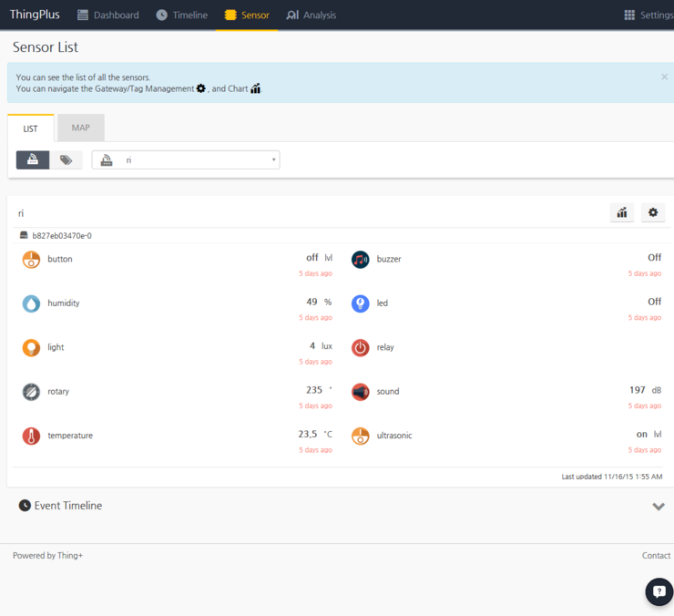Open the help chat bubble button
This screenshot has width=674, height=616.
click(659, 592)
